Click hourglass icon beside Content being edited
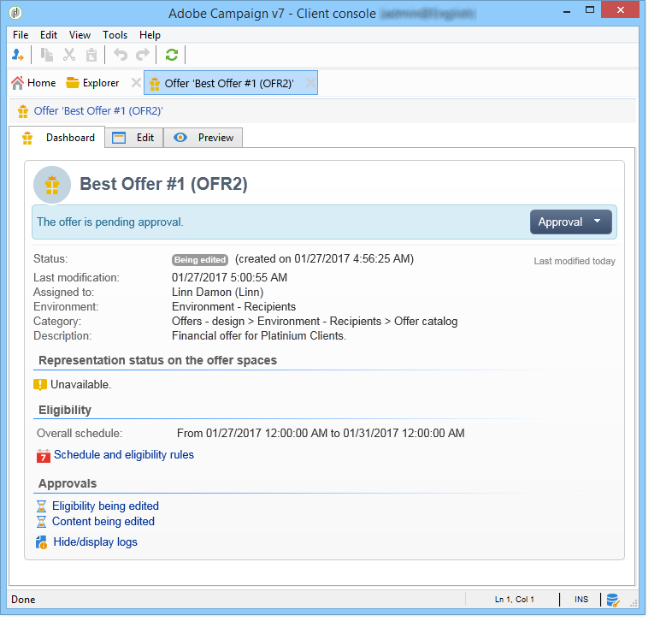The image size is (672, 639). coord(41,522)
